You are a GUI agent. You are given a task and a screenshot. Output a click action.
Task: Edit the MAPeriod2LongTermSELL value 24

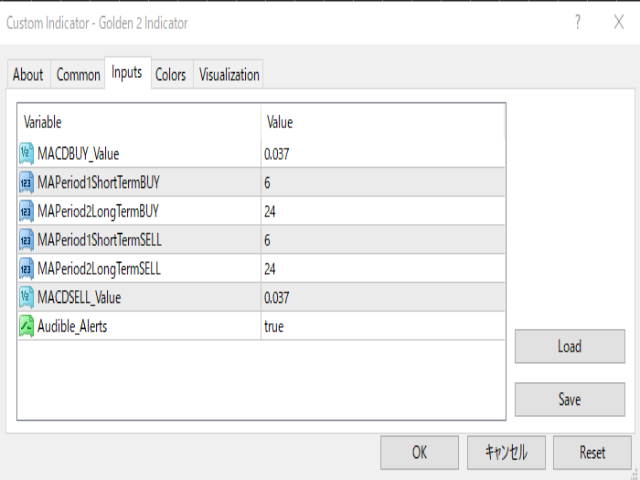coord(383,269)
